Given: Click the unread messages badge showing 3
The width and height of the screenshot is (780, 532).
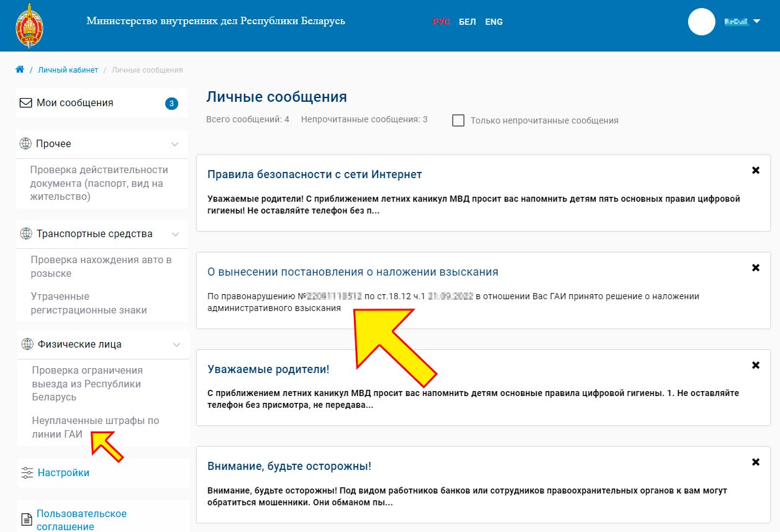Looking at the screenshot, I should pos(171,102).
